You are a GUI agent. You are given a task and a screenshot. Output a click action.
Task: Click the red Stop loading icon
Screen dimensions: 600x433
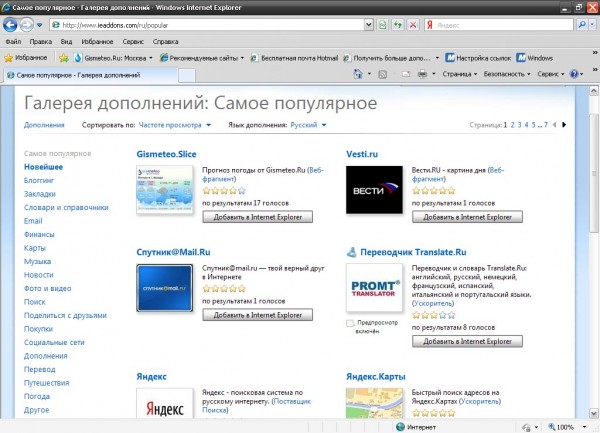413,25
